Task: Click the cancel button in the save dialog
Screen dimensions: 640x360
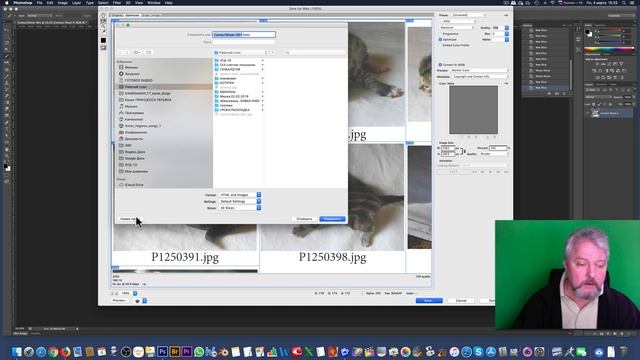Action: click(x=304, y=219)
